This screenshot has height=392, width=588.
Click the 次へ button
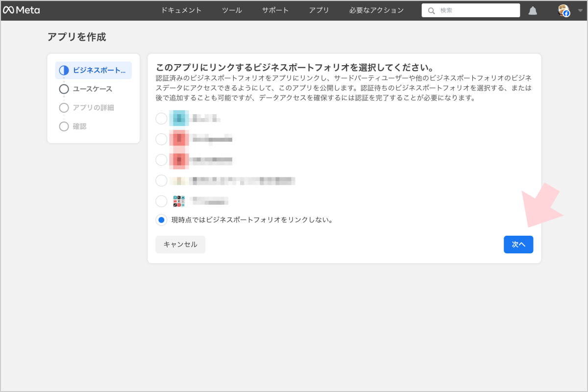(518, 245)
